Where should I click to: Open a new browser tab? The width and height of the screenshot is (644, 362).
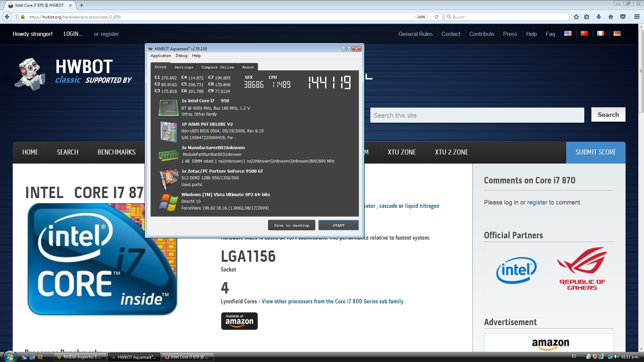point(82,5)
